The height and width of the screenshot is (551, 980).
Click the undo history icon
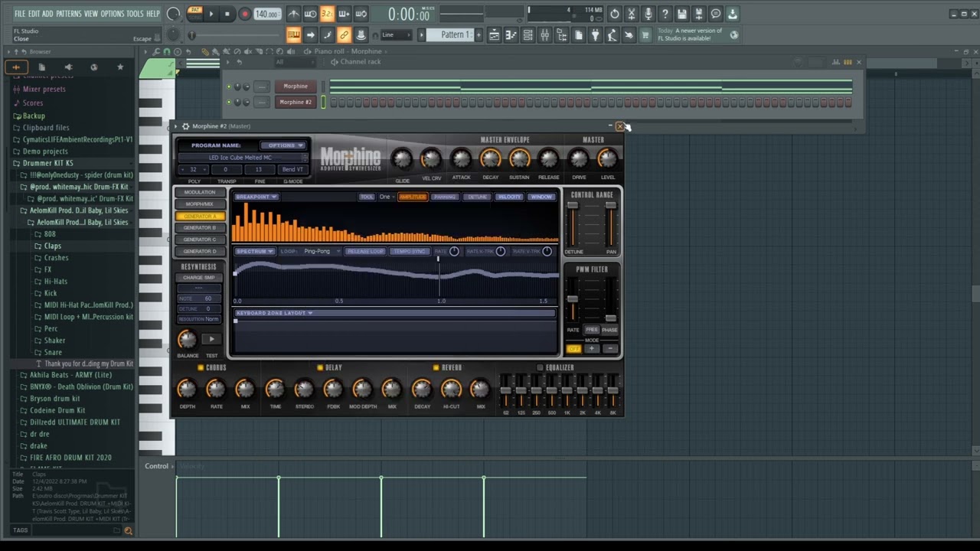tap(614, 14)
